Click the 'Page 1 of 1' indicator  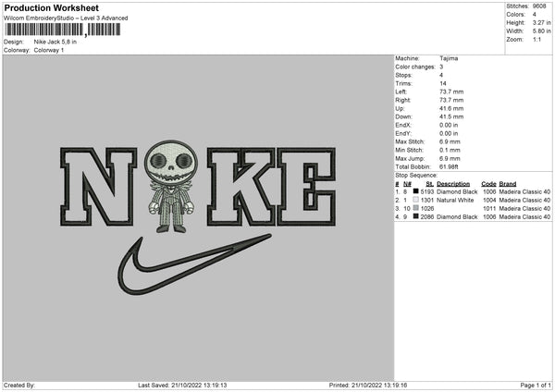click(x=536, y=385)
